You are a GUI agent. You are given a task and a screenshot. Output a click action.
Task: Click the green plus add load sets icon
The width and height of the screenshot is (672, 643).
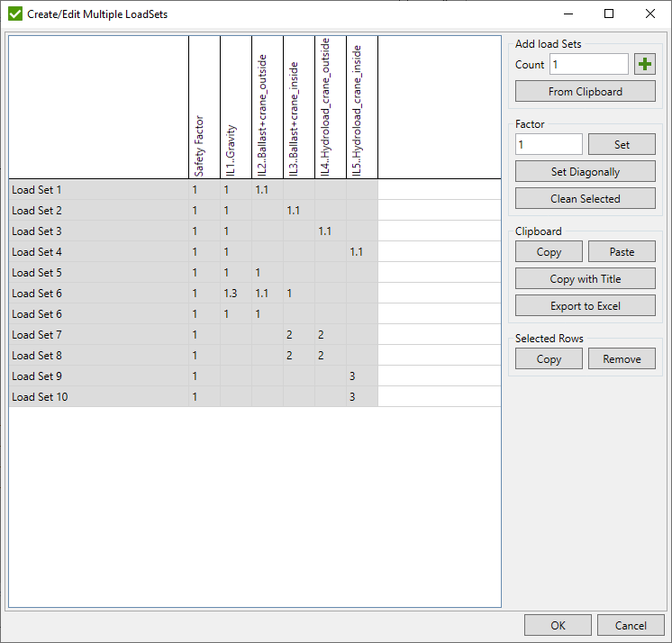645,64
